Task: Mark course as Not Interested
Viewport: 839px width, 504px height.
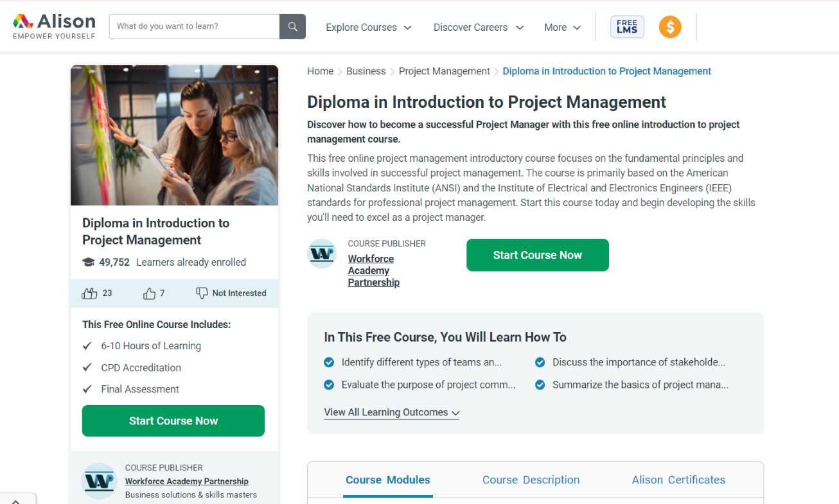Action: click(x=231, y=293)
